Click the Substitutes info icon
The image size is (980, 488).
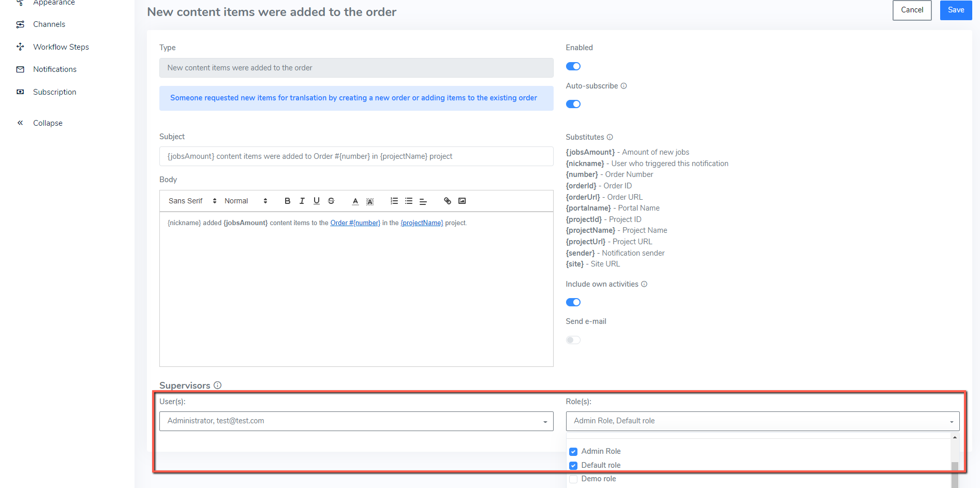click(x=610, y=137)
